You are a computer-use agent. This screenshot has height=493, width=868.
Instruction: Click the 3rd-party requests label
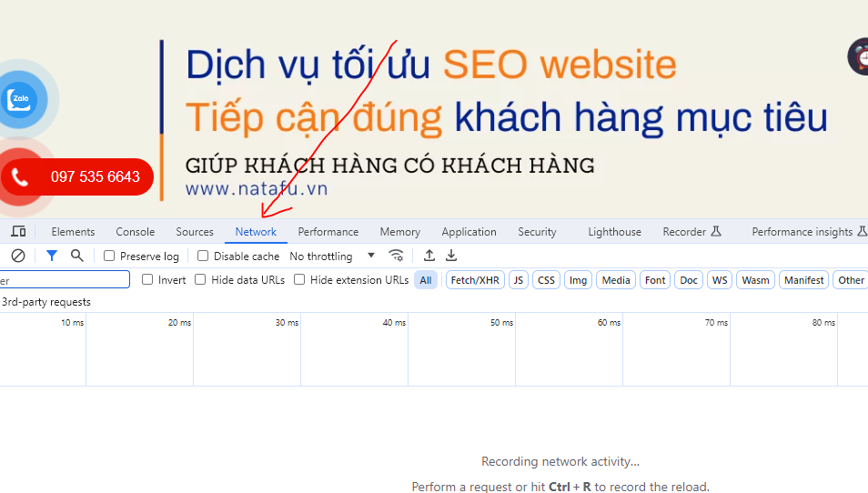pyautogui.click(x=45, y=302)
